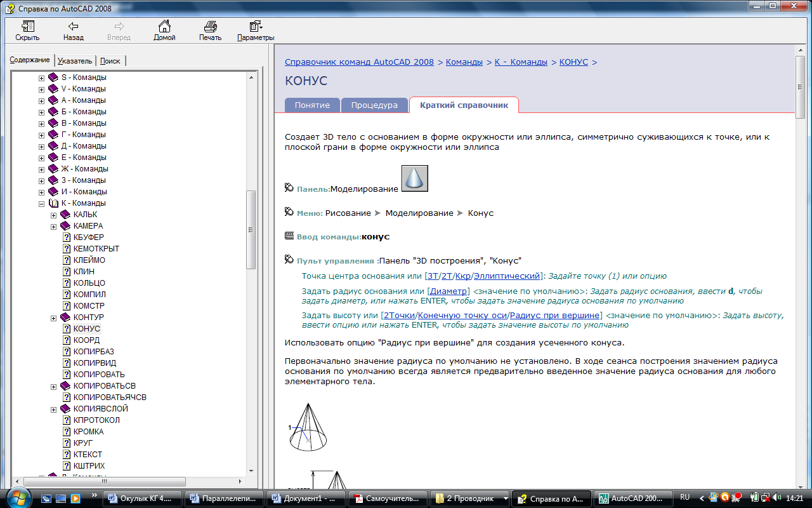Image resolution: width=812 pixels, height=508 pixels.
Task: Click the cone image next to Моделирование
Action: click(415, 178)
